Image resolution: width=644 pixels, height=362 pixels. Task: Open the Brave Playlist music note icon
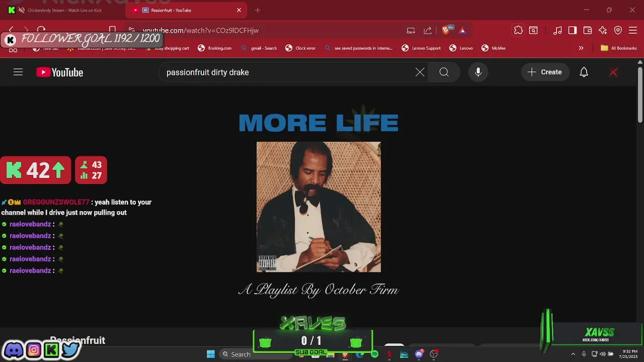[x=557, y=30]
